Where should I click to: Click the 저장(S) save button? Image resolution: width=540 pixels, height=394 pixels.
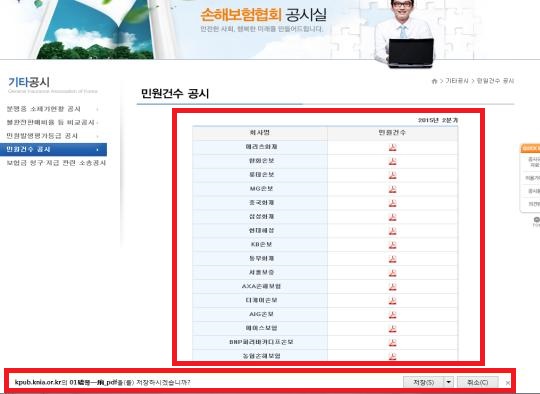pos(423,382)
